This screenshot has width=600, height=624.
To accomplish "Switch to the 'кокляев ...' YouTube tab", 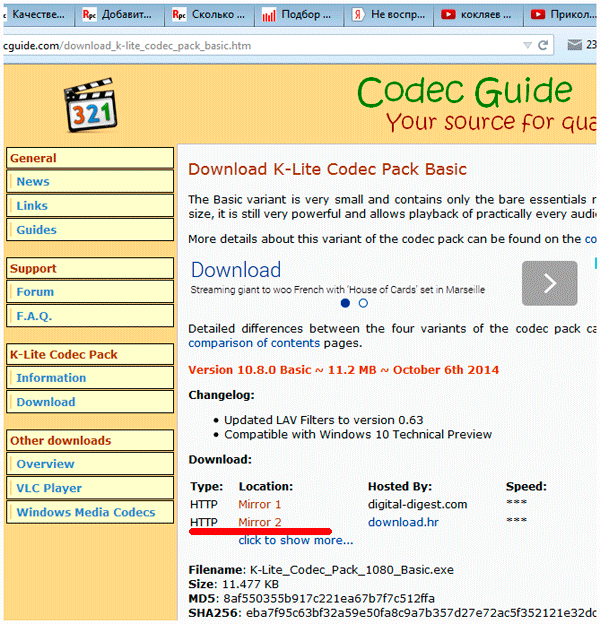I will point(478,15).
